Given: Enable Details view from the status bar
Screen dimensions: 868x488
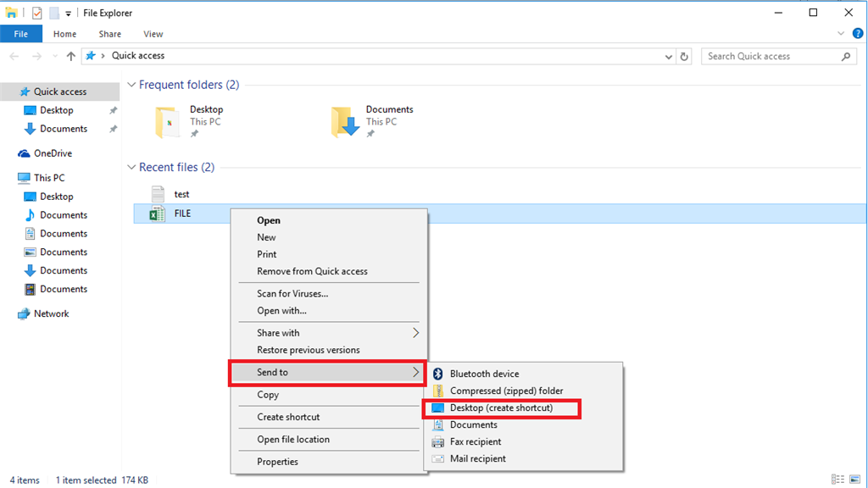Looking at the screenshot, I should (837, 480).
